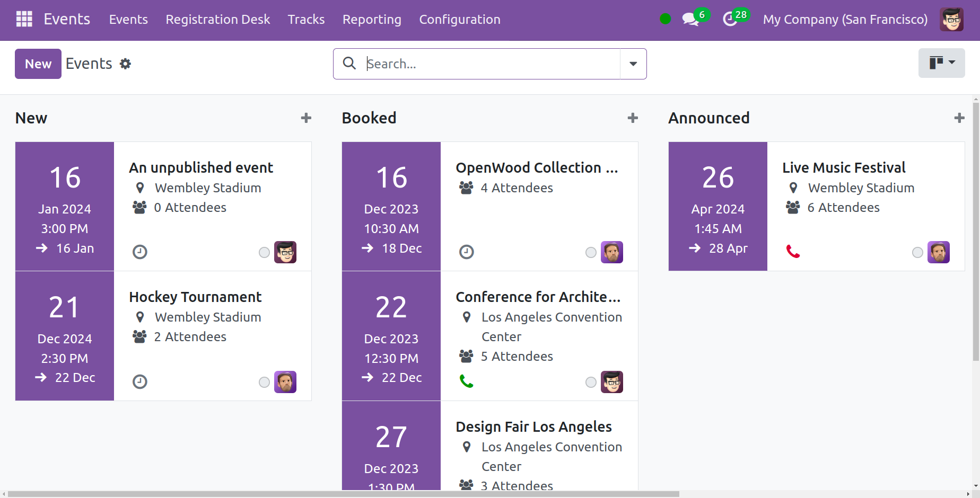The height and width of the screenshot is (498, 980).
Task: Open the Registration Desk menu
Action: [x=218, y=20]
